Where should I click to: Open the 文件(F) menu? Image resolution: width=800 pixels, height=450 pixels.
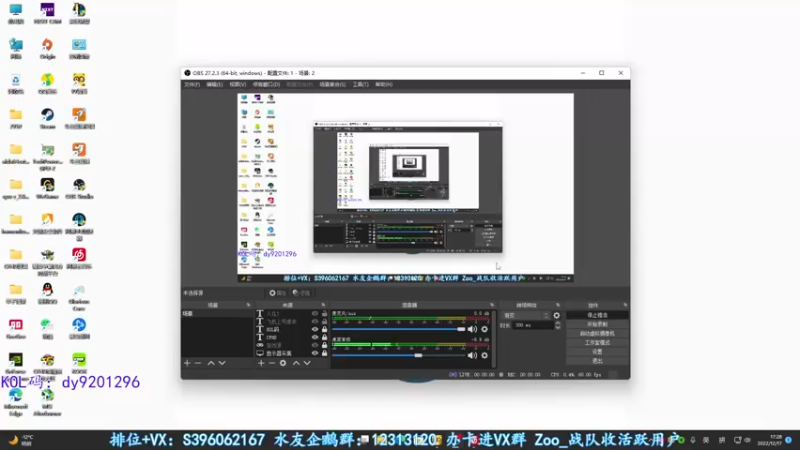tap(192, 84)
